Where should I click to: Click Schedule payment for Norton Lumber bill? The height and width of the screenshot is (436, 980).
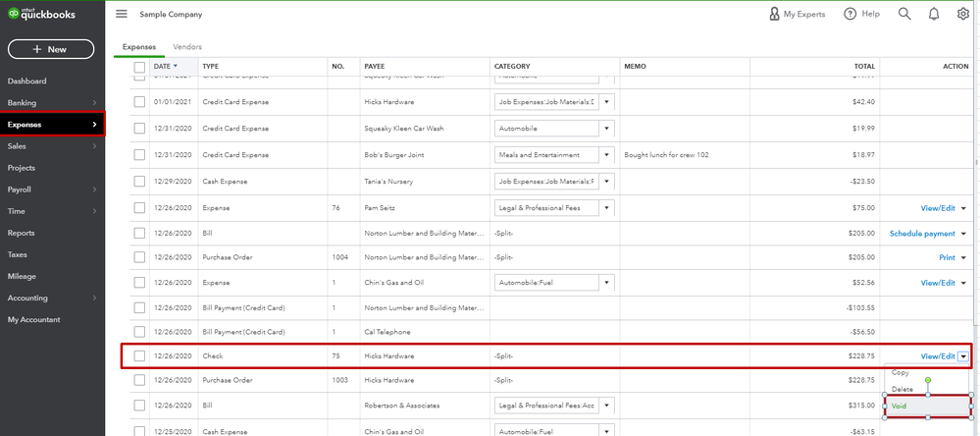pyautogui.click(x=922, y=234)
